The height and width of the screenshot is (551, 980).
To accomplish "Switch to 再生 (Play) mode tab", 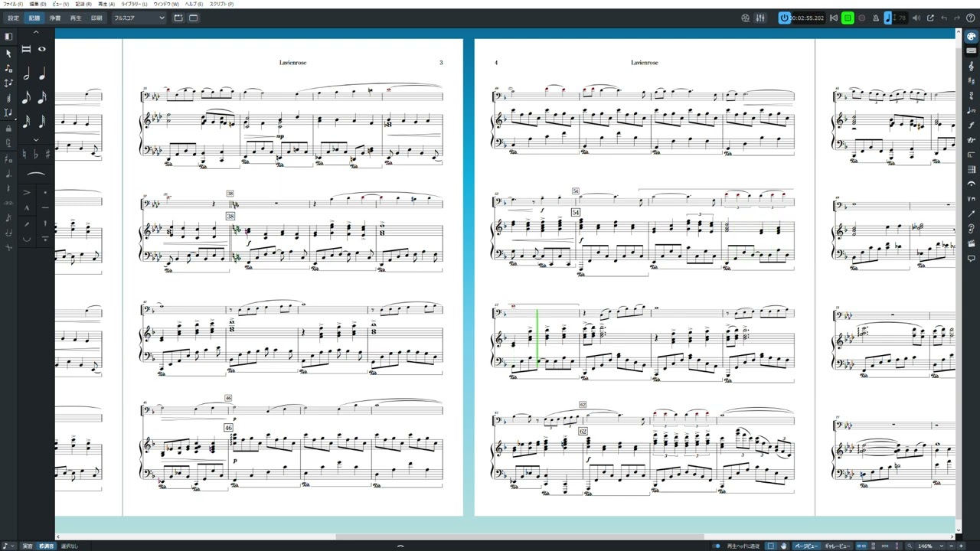I will [x=75, y=18].
